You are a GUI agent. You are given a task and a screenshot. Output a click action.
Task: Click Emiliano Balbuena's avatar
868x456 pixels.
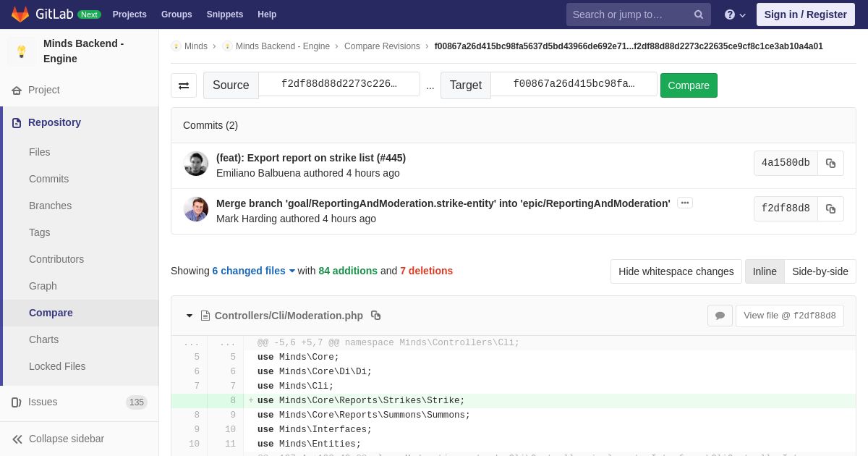(x=196, y=164)
